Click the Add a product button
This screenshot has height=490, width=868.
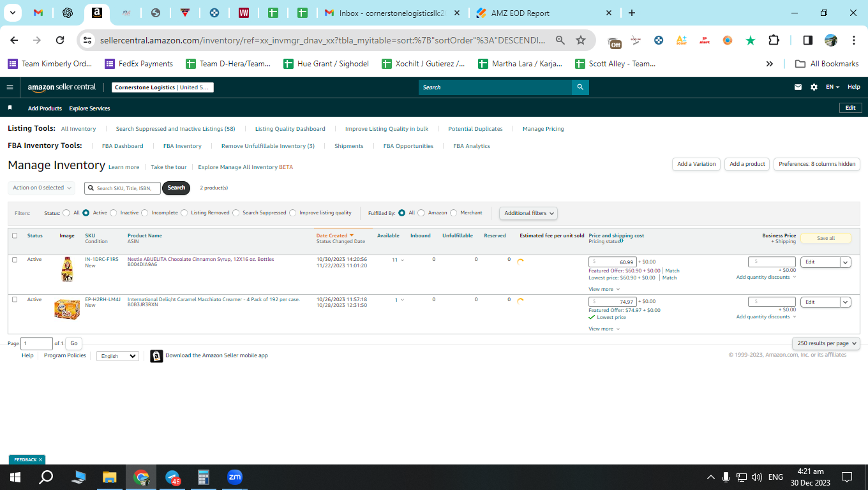[x=747, y=164]
